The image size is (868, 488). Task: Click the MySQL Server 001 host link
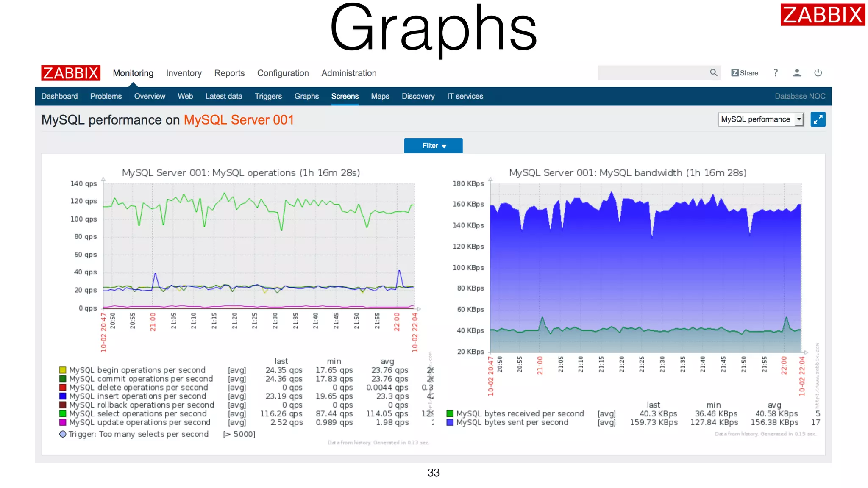click(239, 120)
